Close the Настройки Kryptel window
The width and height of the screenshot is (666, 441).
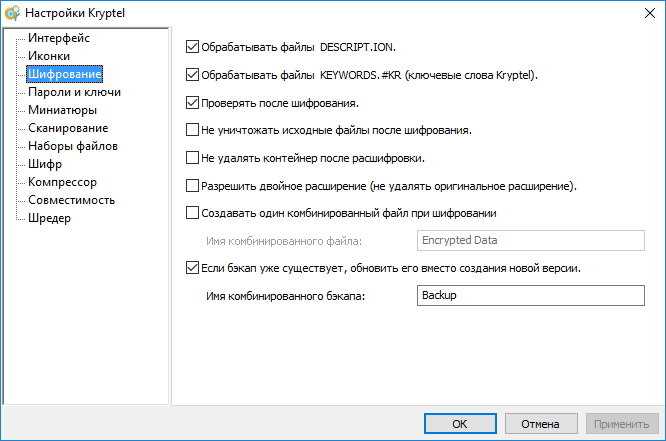click(642, 14)
